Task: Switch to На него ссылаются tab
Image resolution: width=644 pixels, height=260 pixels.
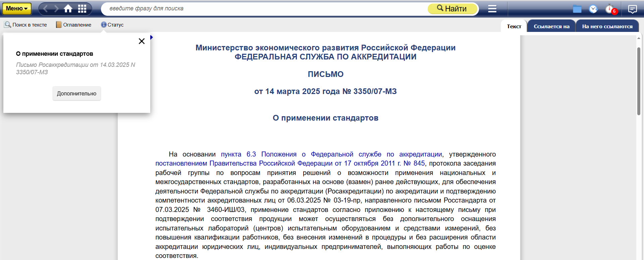Action: [607, 26]
